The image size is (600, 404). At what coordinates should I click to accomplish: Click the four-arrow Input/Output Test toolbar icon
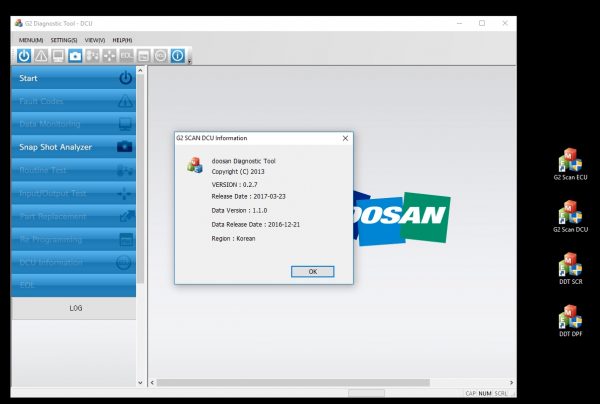click(109, 56)
